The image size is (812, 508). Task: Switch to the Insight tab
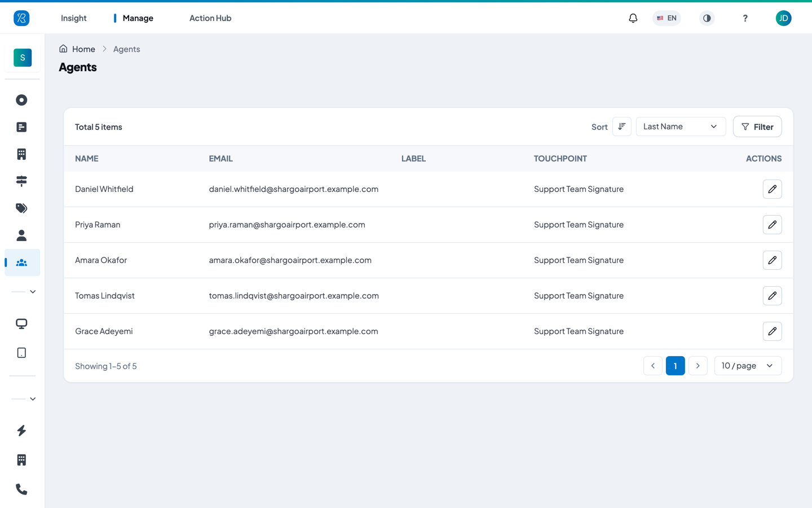pyautogui.click(x=74, y=18)
